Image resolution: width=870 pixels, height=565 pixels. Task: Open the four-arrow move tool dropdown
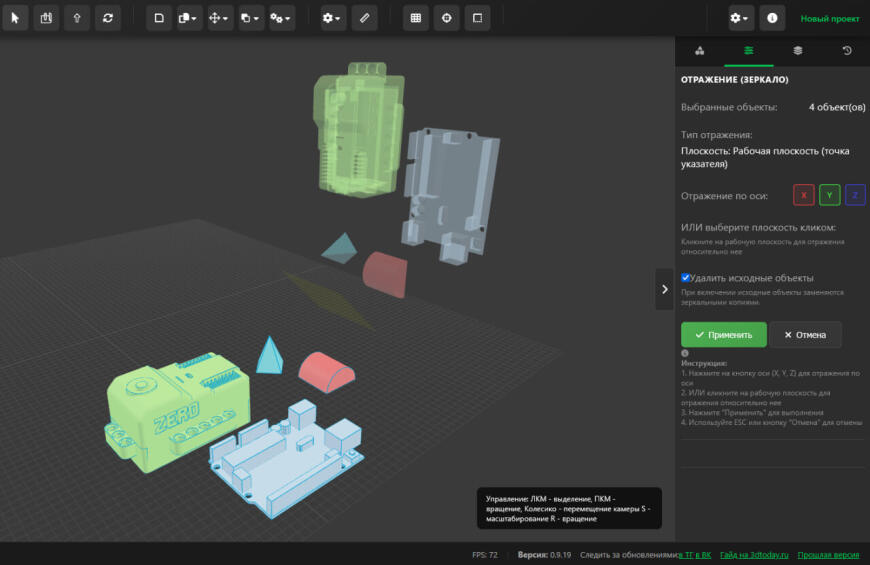(x=220, y=18)
